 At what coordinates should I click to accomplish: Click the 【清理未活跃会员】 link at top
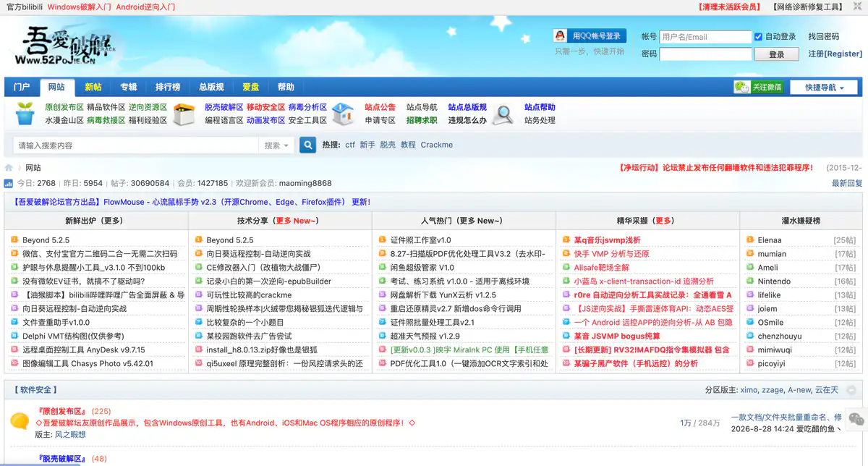click(x=730, y=7)
